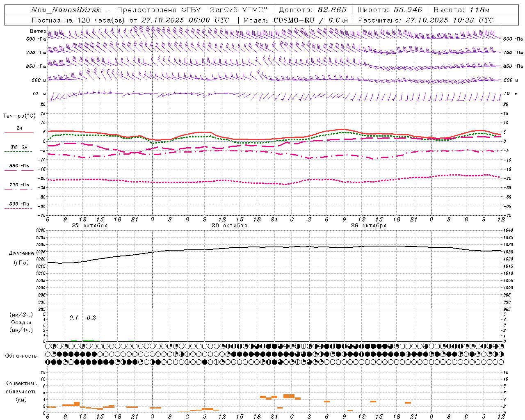
Task: Click the dotted 500 гПа temperature legend line
Action: 18,208
